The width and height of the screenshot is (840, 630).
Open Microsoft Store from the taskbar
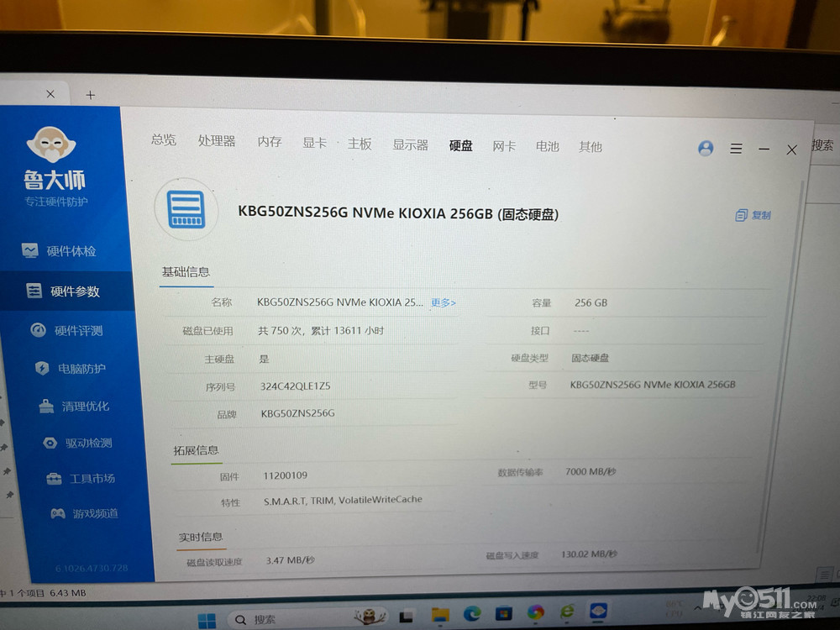pyautogui.click(x=503, y=613)
